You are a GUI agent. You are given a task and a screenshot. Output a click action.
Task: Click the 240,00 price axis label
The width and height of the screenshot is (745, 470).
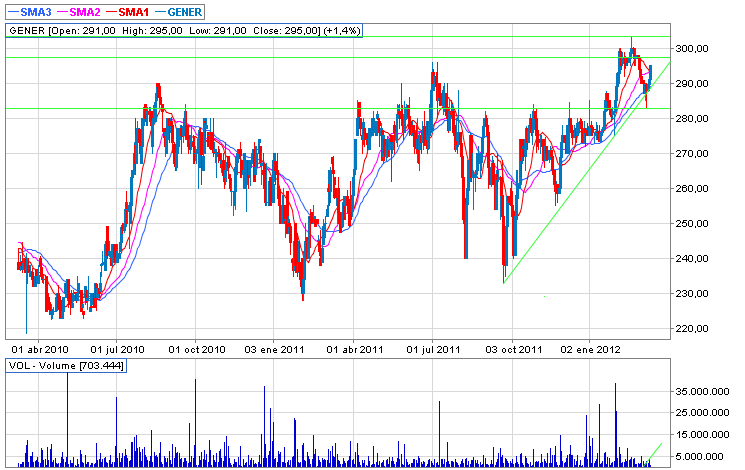pos(692,259)
